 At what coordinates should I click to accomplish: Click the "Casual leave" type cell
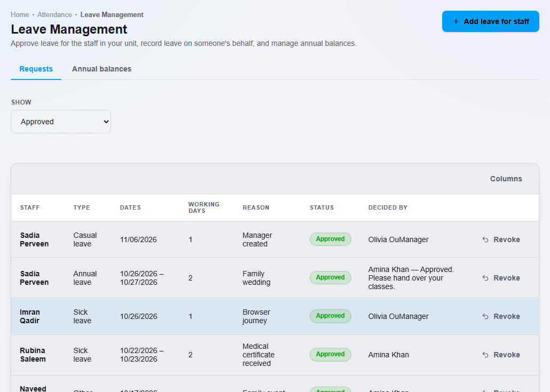[85, 239]
